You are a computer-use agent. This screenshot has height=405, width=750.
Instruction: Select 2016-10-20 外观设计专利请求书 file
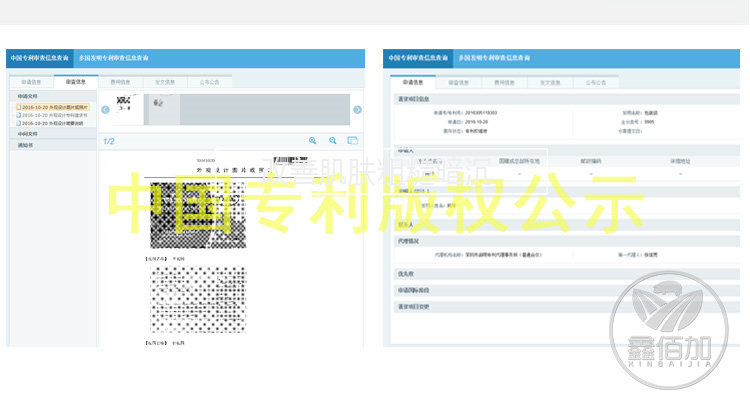point(53,115)
